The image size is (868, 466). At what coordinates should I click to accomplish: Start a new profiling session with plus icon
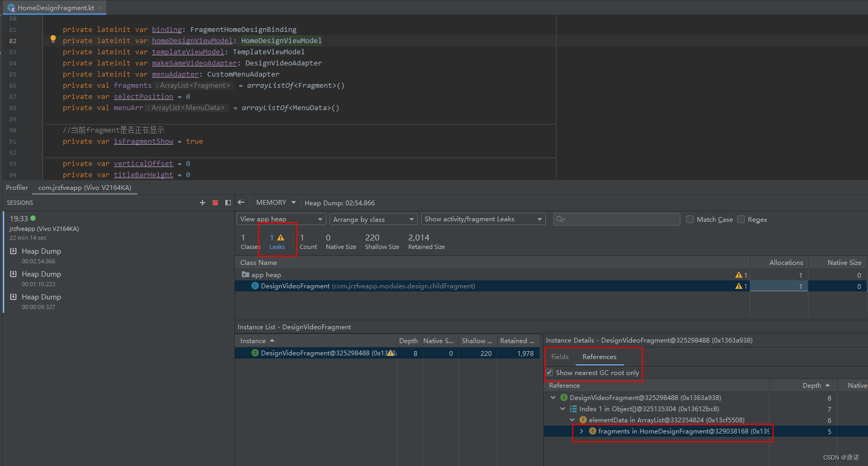point(203,203)
